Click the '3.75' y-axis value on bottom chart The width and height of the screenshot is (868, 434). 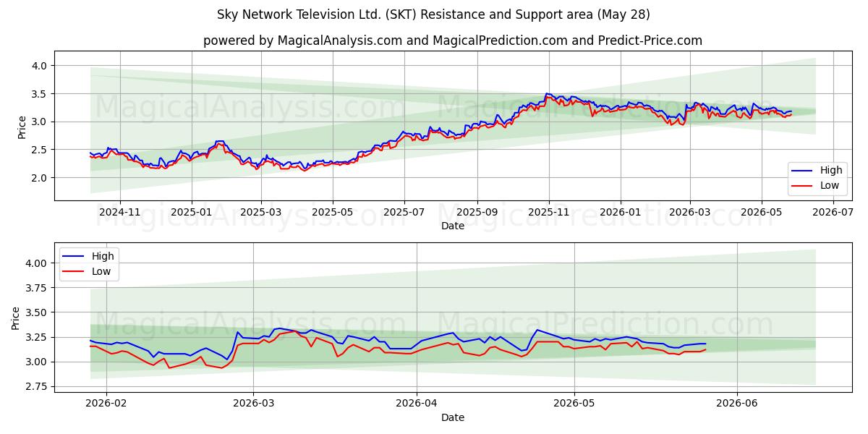click(x=36, y=288)
